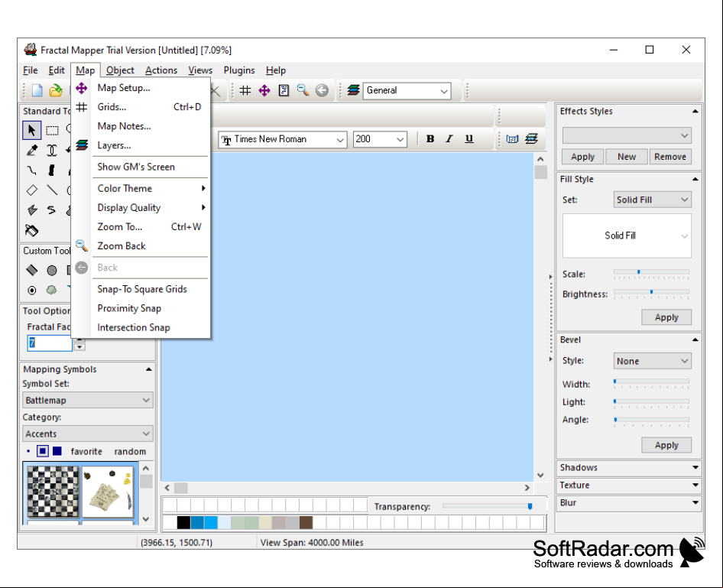The image size is (723, 588).
Task: Click Apply in the Effects Styles panel
Action: 583,157
